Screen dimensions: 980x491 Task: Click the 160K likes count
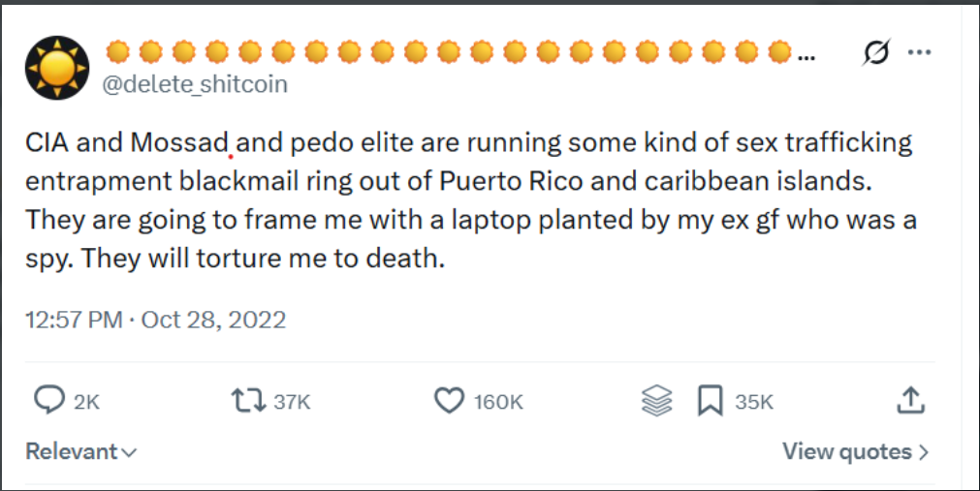pos(498,402)
